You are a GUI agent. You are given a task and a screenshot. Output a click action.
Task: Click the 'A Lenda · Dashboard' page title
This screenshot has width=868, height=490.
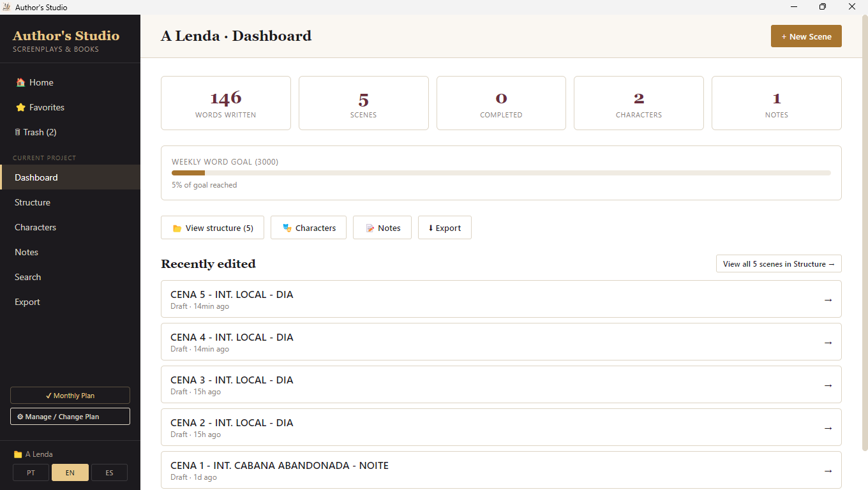[x=236, y=36]
